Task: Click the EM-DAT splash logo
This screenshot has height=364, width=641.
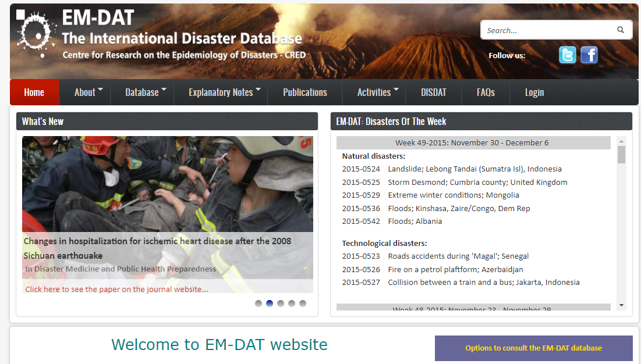Action: pos(36,34)
